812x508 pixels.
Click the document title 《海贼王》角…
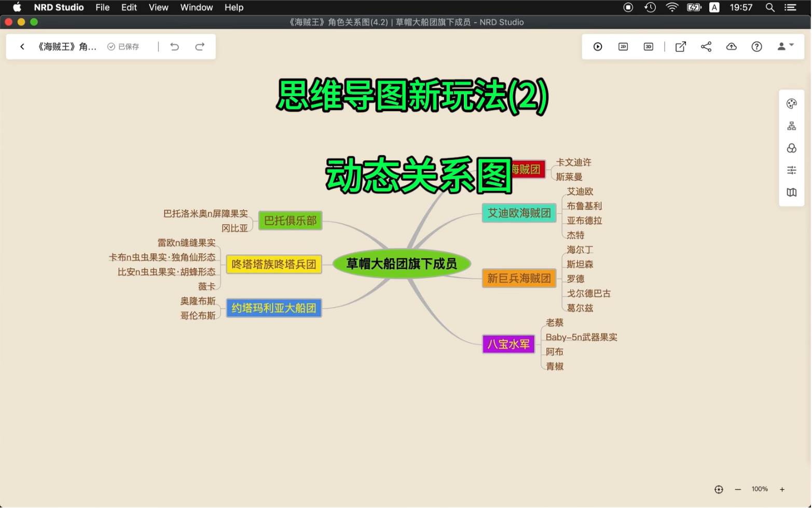click(x=66, y=47)
